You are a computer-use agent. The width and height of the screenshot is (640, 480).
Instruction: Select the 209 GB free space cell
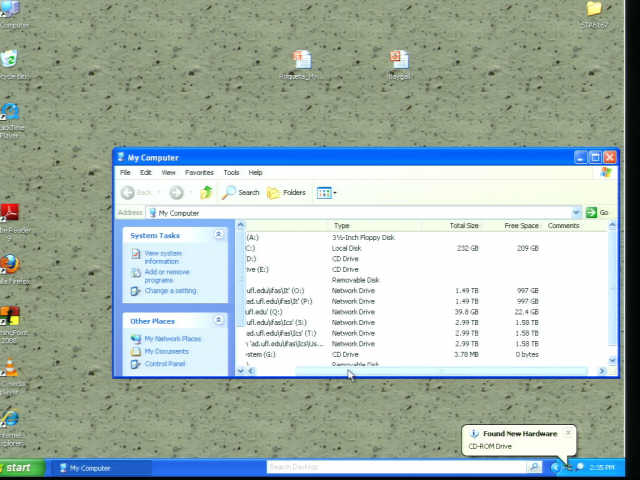pos(527,248)
